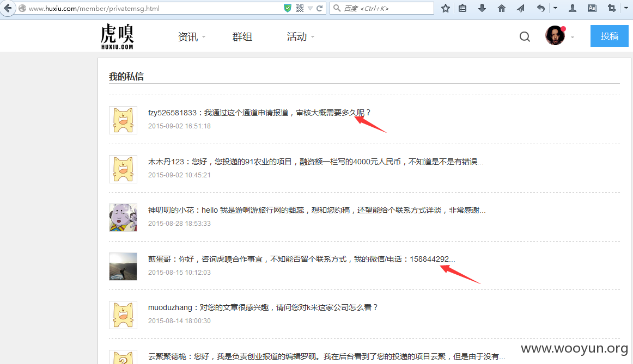Screen dimensions: 633x364
Task: Click timestamp 2015-08-28 18:53:33
Action: pos(179,223)
